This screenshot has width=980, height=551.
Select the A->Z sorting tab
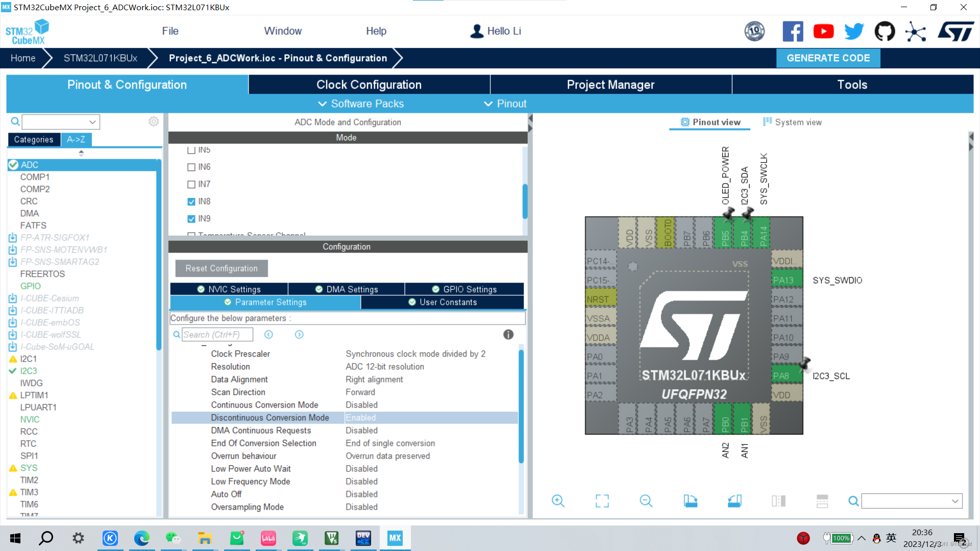click(x=76, y=140)
